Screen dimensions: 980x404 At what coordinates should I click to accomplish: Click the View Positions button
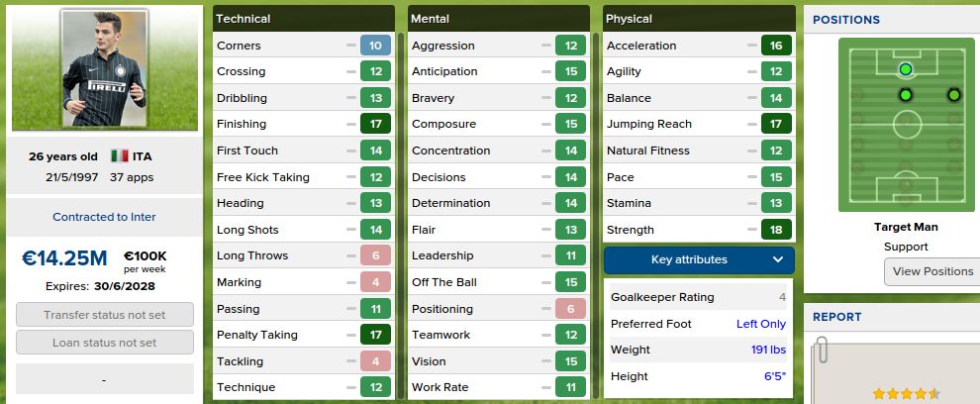931,272
